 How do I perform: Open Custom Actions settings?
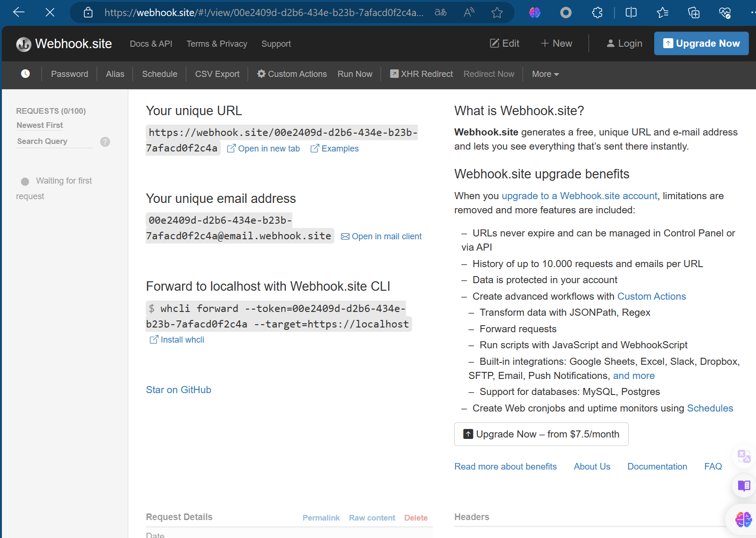292,74
